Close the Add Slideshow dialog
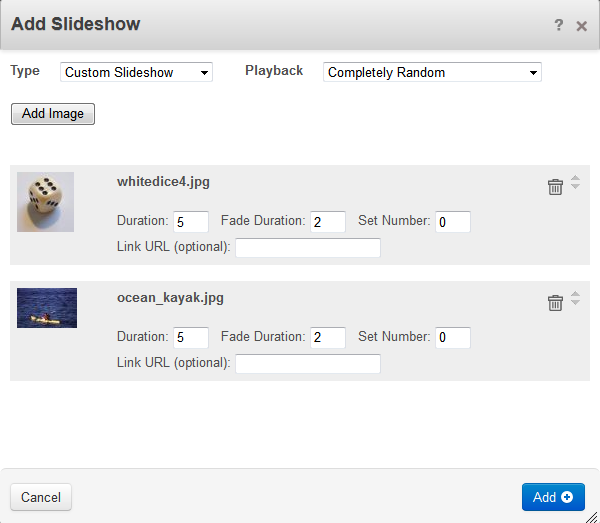The width and height of the screenshot is (600, 523). (581, 26)
